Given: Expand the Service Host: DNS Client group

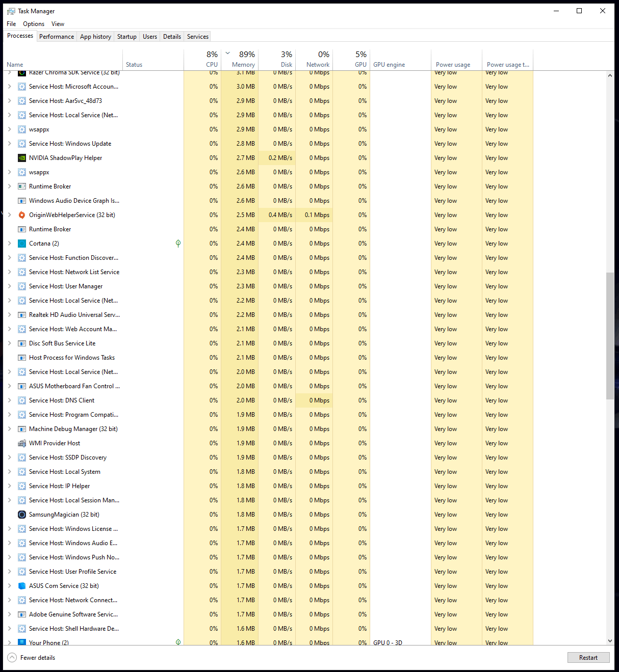Looking at the screenshot, I should 9,400.
